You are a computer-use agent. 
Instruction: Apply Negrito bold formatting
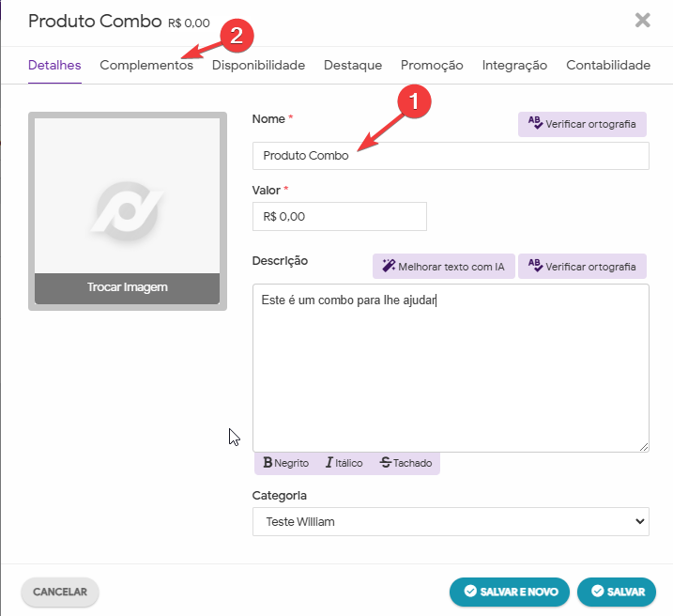(285, 463)
